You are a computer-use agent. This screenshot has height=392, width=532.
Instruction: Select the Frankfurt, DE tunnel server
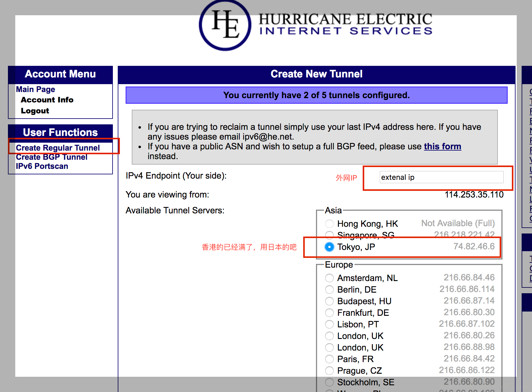click(x=329, y=313)
